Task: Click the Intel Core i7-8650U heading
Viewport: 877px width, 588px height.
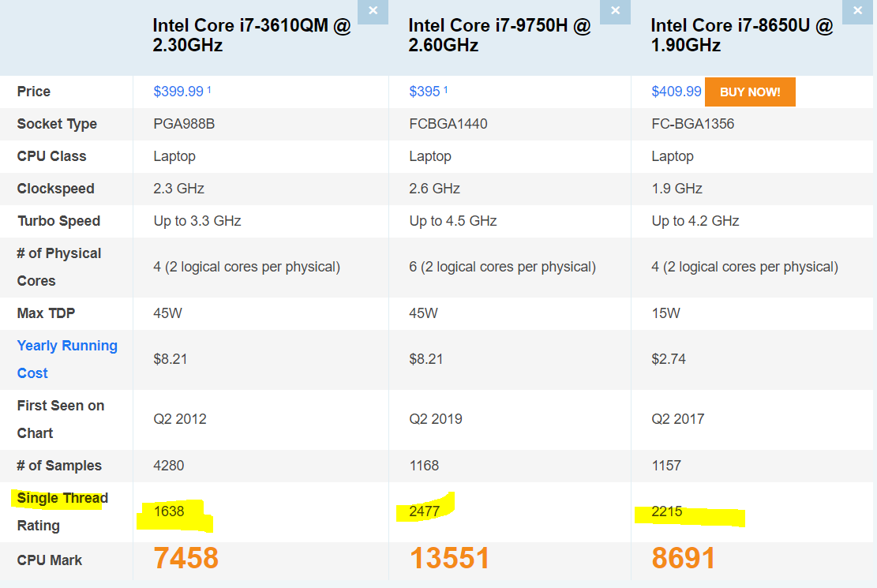Action: coord(741,36)
